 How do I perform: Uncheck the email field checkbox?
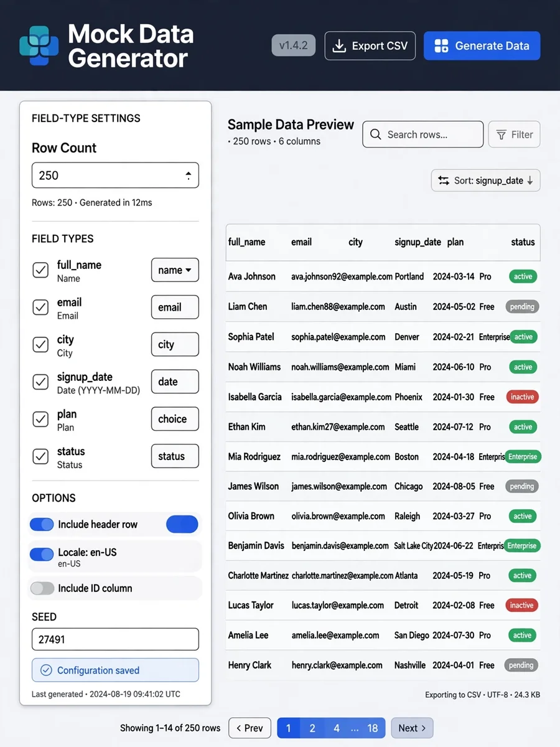(x=40, y=308)
